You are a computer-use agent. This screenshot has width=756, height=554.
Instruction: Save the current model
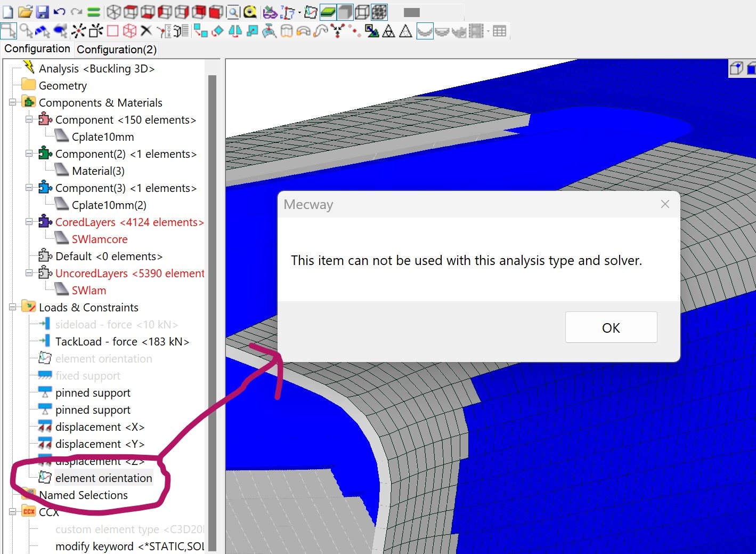[x=42, y=12]
